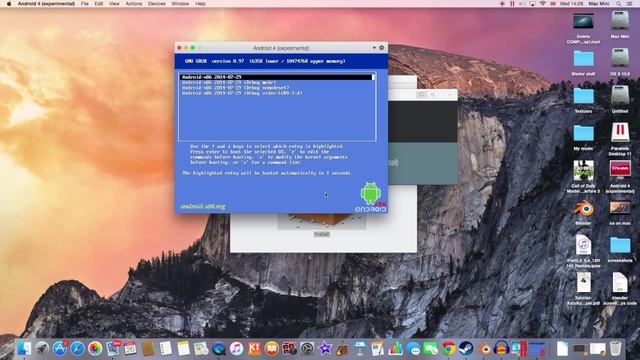Open the Window menu

[x=180, y=4]
